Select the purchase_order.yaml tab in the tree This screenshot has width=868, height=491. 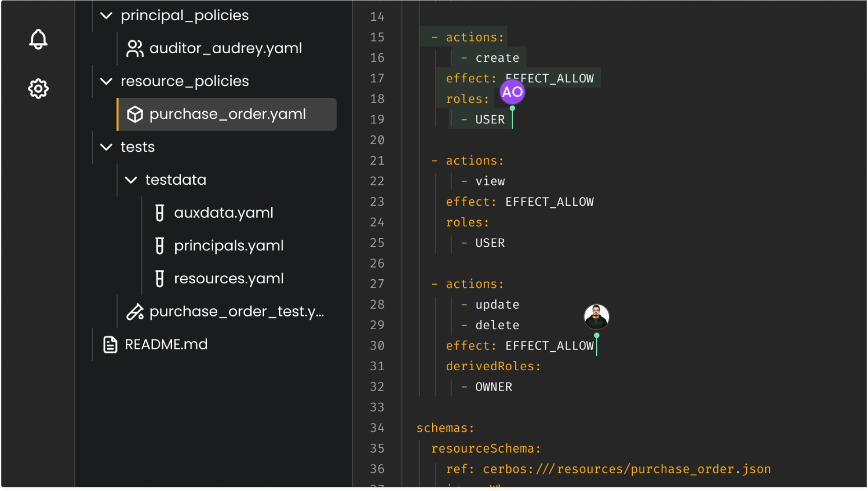(x=228, y=114)
